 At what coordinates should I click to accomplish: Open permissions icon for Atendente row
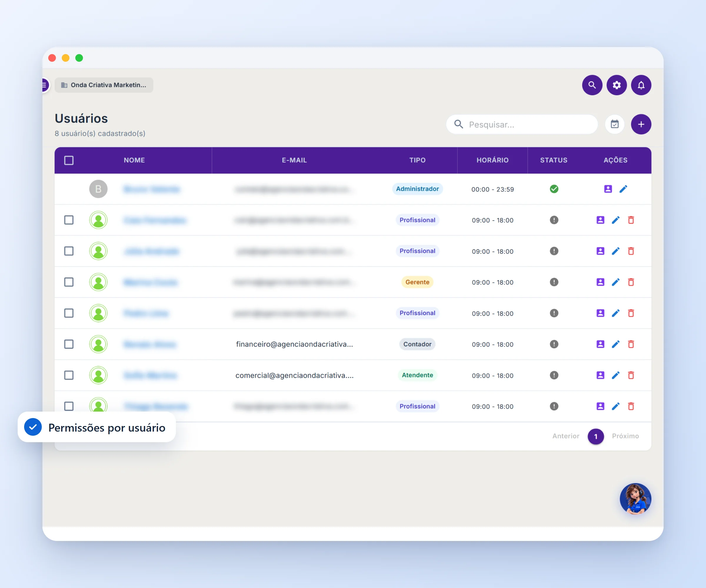tap(600, 375)
